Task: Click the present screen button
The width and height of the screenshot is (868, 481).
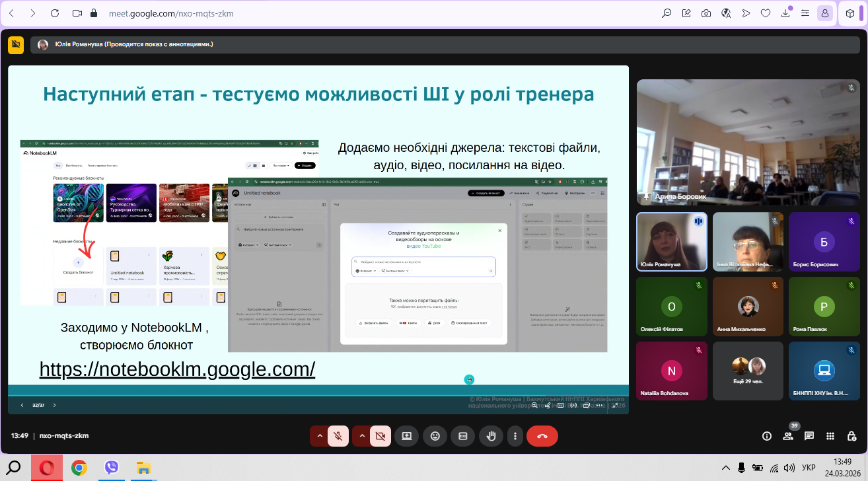Action: click(x=406, y=436)
